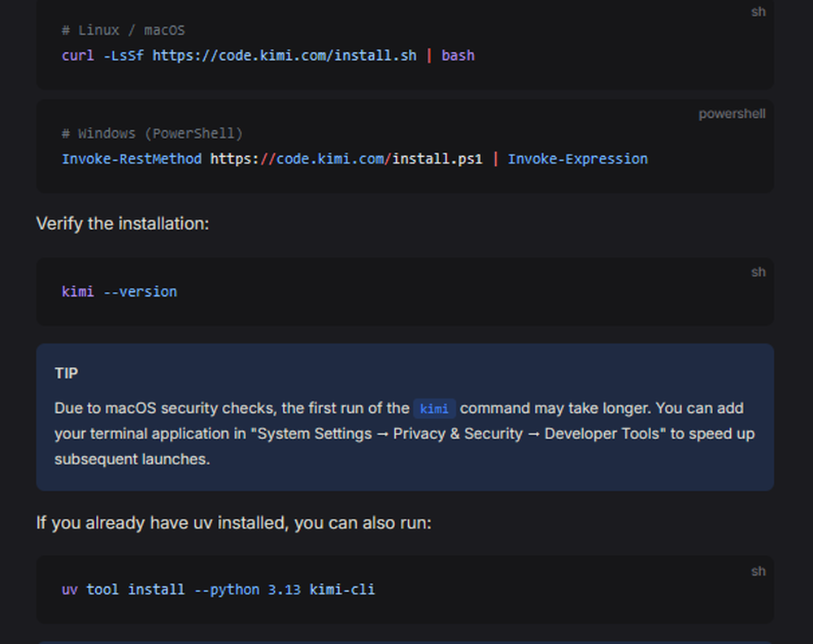The image size is (813, 644).
Task: Click the TIP heading in the callout
Action: [66, 373]
